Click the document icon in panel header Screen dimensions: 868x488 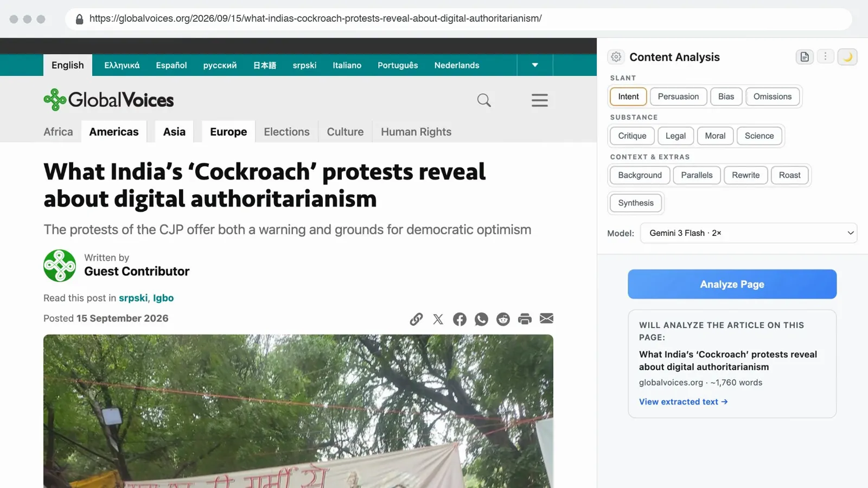805,57
